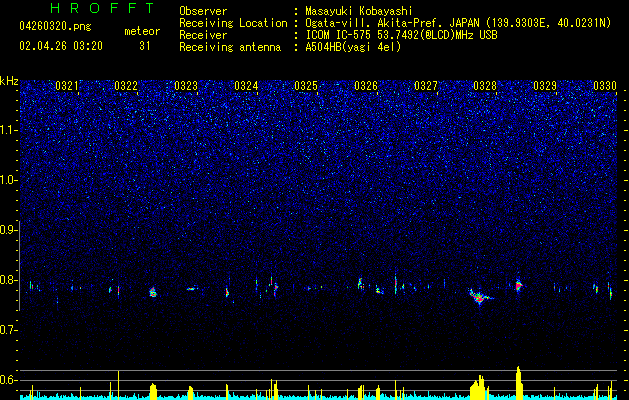Click time marker 0329

[545, 86]
